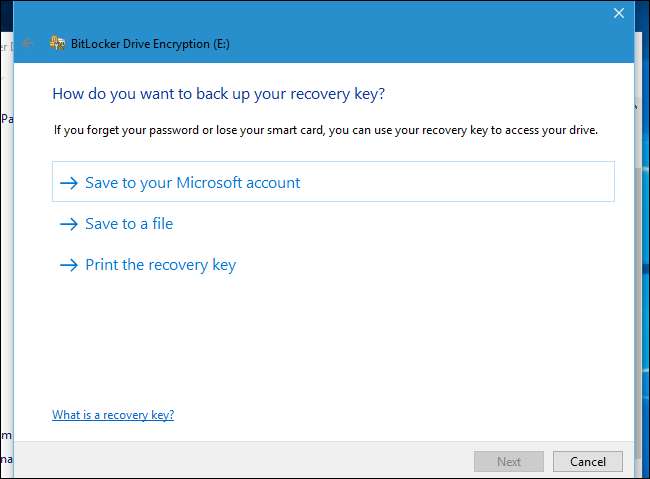The image size is (650, 479).
Task: Select the Save to a file option
Action: point(129,224)
